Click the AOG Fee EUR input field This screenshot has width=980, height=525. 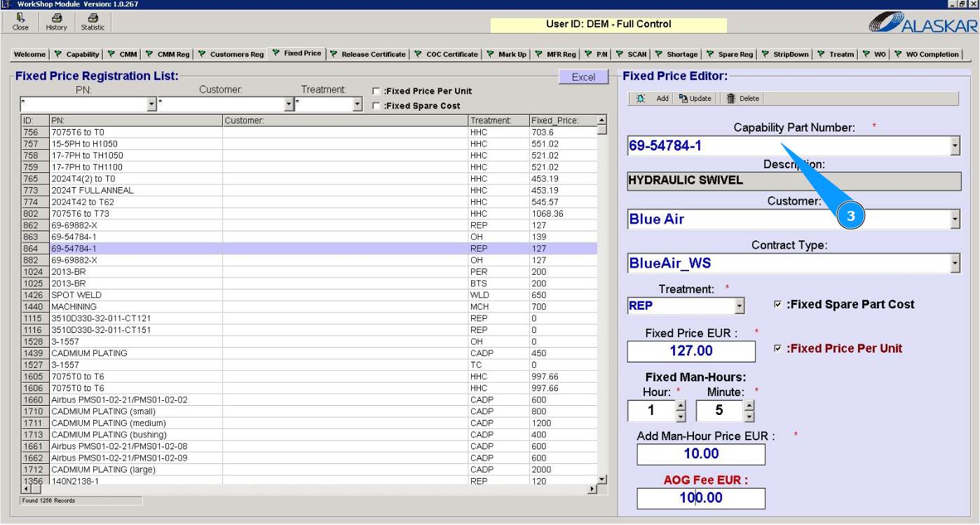[x=700, y=498]
